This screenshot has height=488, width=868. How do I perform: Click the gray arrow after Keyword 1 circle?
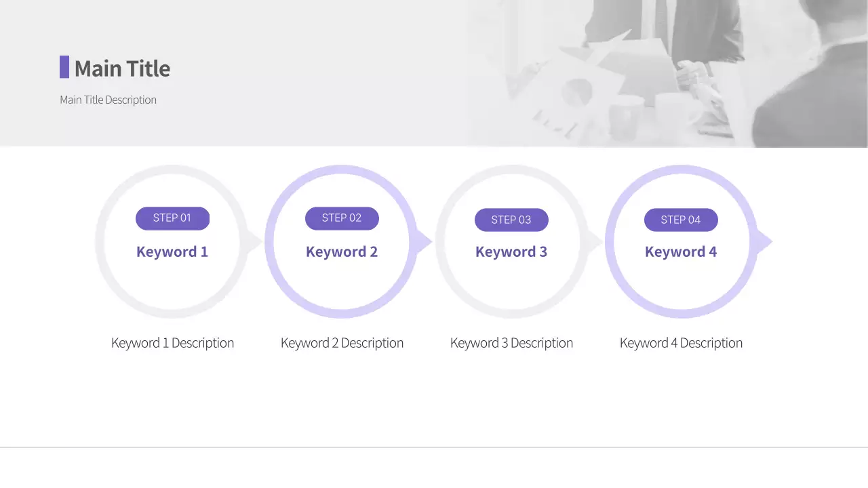[254, 241]
